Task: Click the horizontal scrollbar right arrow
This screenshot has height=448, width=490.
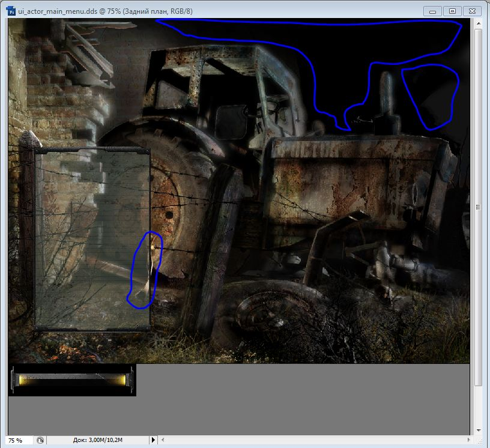Action: (468, 440)
